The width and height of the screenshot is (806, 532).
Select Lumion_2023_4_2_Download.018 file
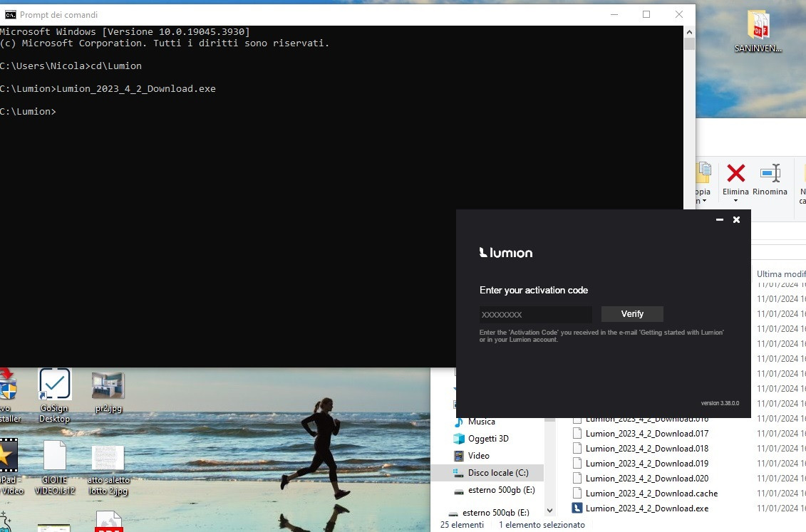[x=646, y=448]
